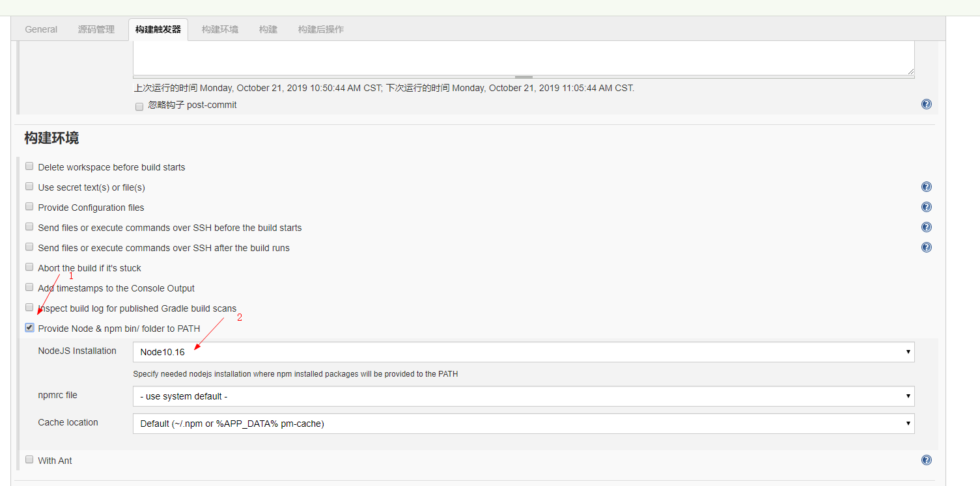980x486 pixels.
Task: Open the npmrc file dropdown
Action: pyautogui.click(x=524, y=396)
